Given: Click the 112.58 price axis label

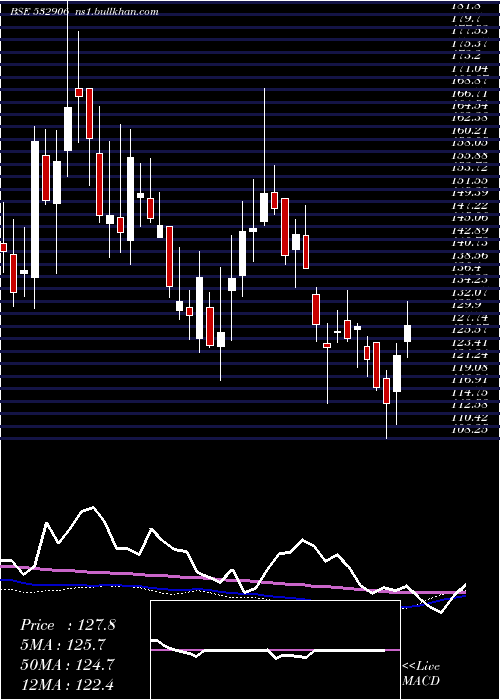Looking at the screenshot, I should point(470,405).
